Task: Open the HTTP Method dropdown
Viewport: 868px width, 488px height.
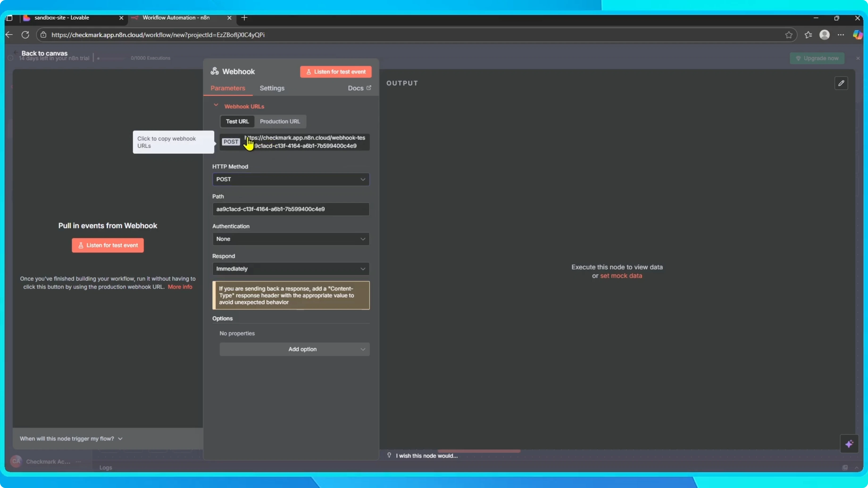Action: click(291, 179)
